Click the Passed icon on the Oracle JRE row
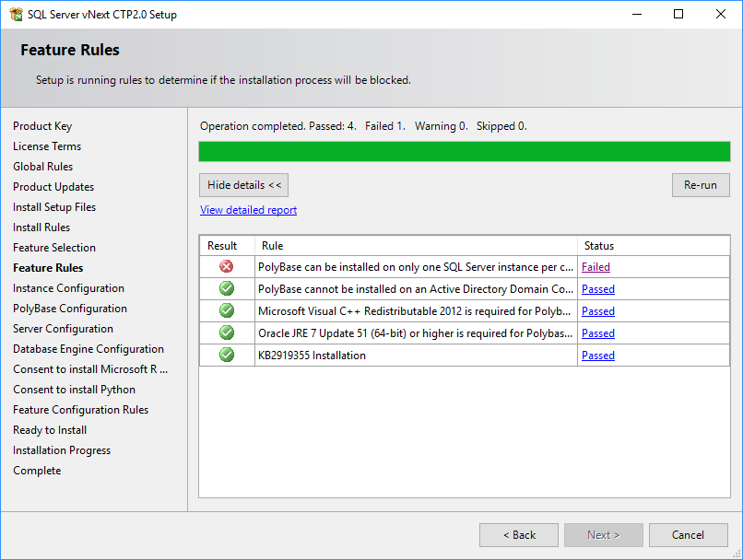Screen dimensions: 743x560 [x=226, y=332]
